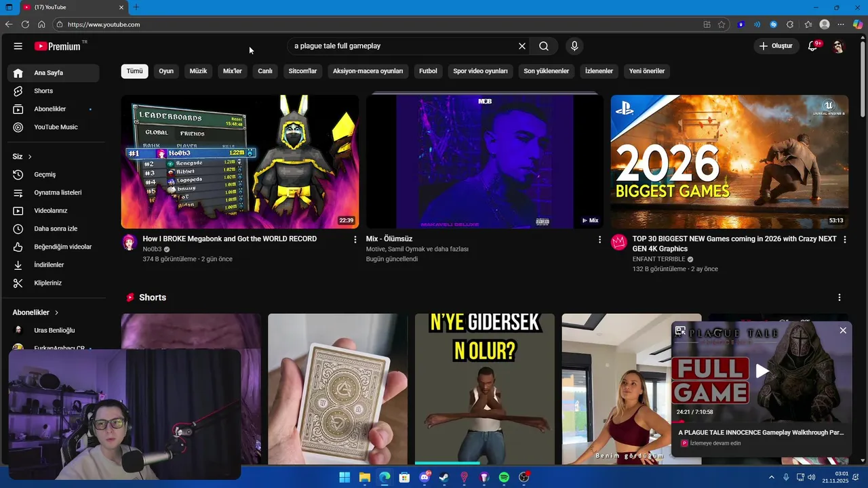The width and height of the screenshot is (868, 488).
Task: Open the No0b3 channel avatar
Action: pos(130,243)
